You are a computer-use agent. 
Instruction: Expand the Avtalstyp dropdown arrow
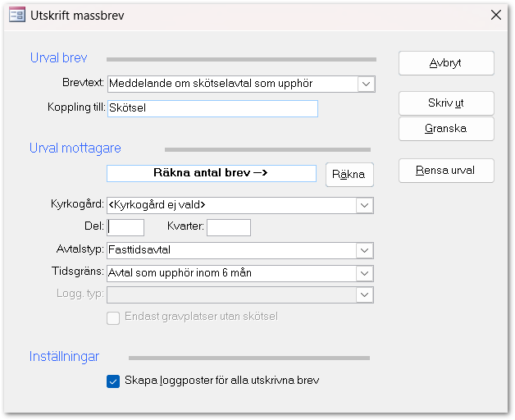point(366,251)
